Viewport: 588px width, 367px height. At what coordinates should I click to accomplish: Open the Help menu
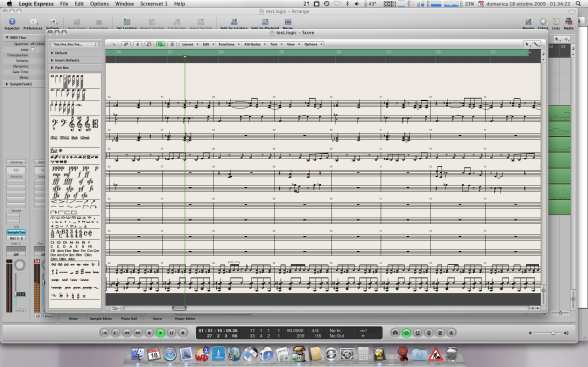point(180,4)
